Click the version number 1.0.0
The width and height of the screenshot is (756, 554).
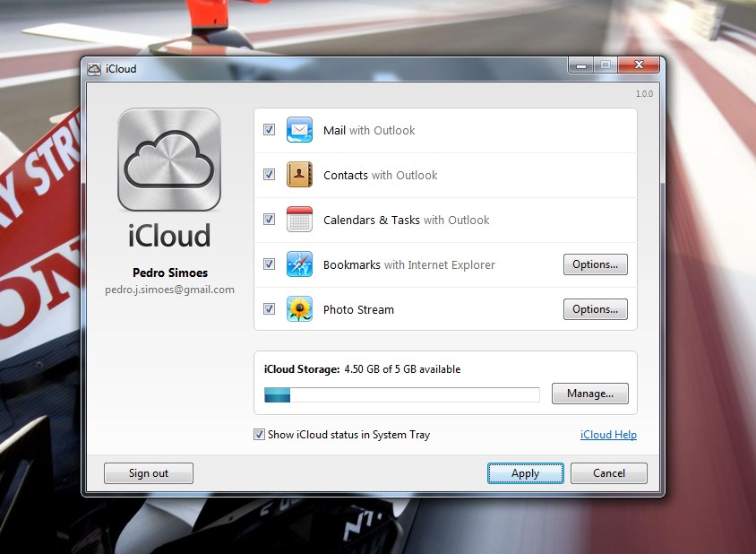(x=644, y=93)
